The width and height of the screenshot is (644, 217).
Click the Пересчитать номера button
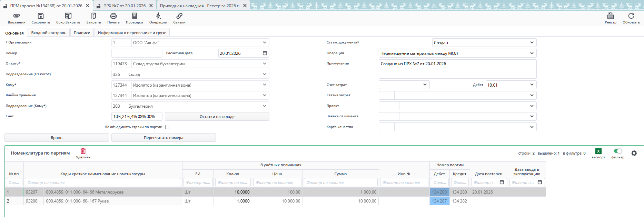coord(164,138)
